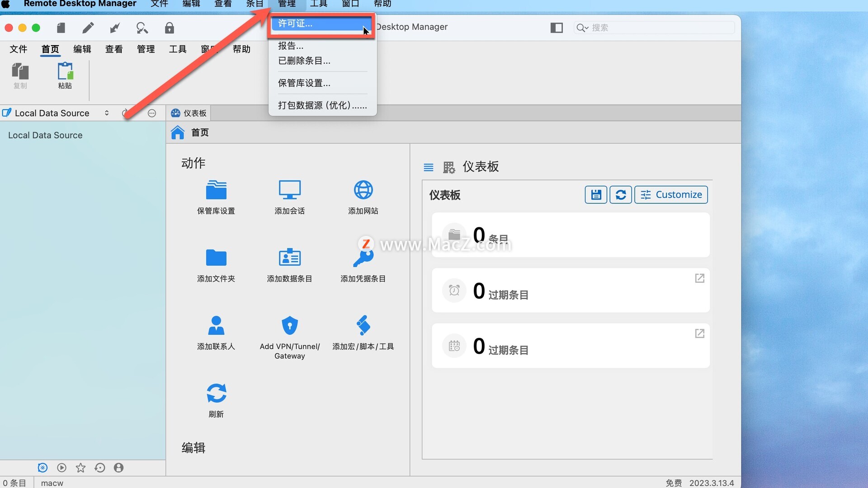
Task: Click the favorites star icon at sidebar bottom
Action: pyautogui.click(x=80, y=468)
